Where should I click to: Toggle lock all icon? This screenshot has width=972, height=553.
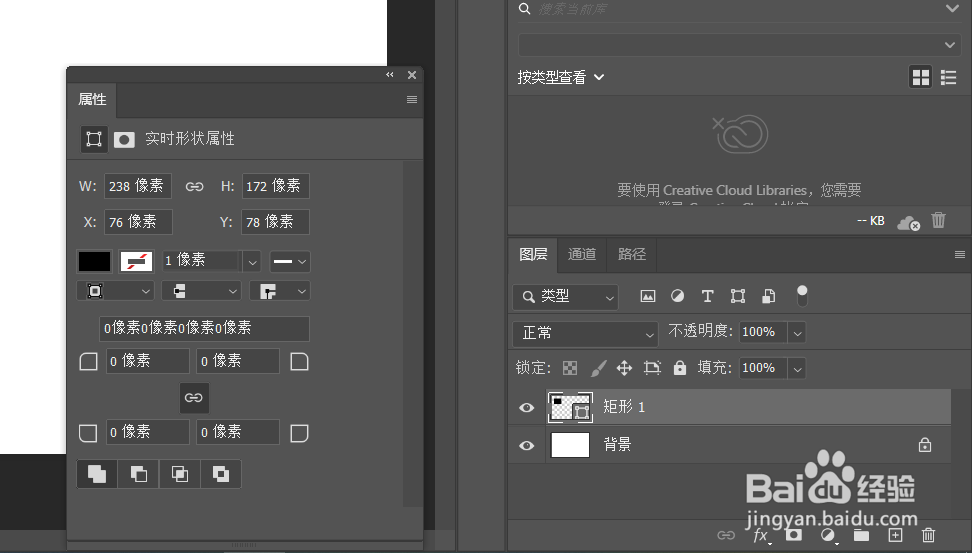point(680,368)
